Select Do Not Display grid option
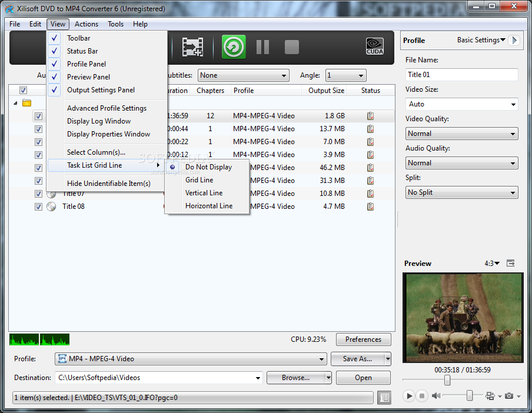 207,167
